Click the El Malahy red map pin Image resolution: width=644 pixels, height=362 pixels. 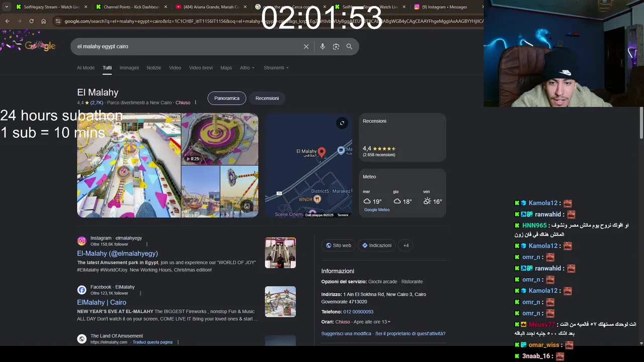tap(322, 152)
